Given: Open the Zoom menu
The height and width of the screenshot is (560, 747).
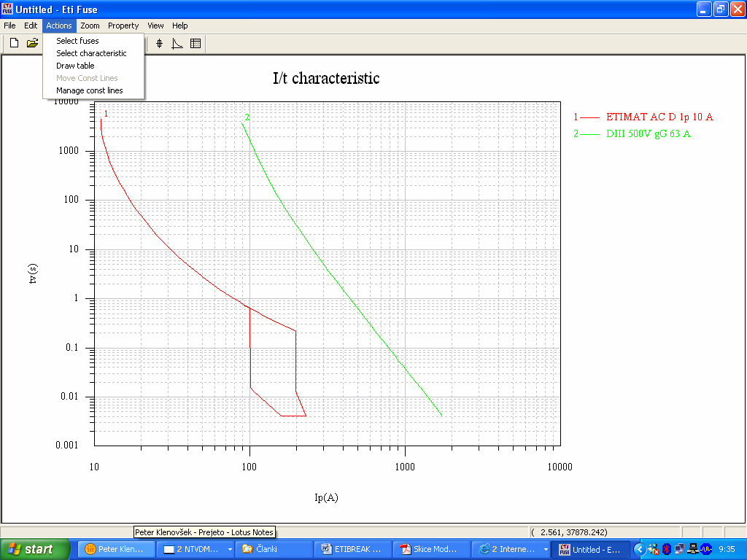Looking at the screenshot, I should [90, 26].
